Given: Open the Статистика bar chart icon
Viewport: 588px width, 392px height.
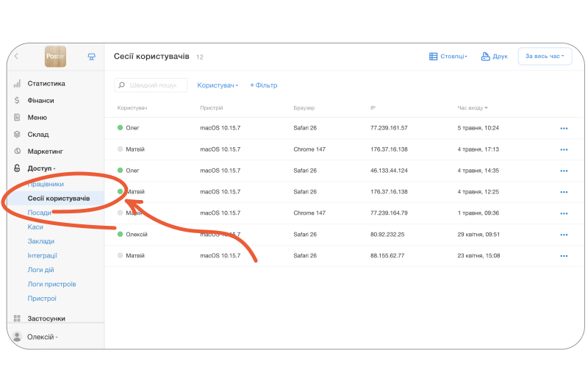Looking at the screenshot, I should point(17,83).
